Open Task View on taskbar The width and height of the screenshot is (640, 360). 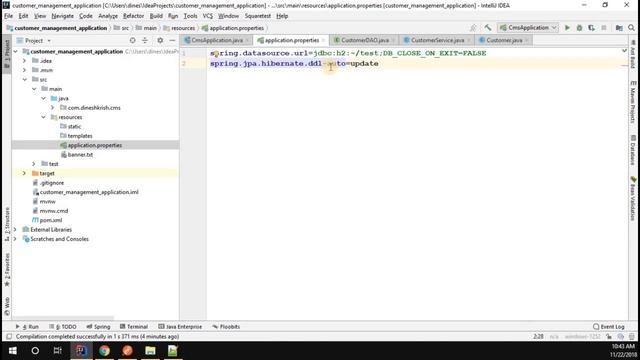click(58, 351)
